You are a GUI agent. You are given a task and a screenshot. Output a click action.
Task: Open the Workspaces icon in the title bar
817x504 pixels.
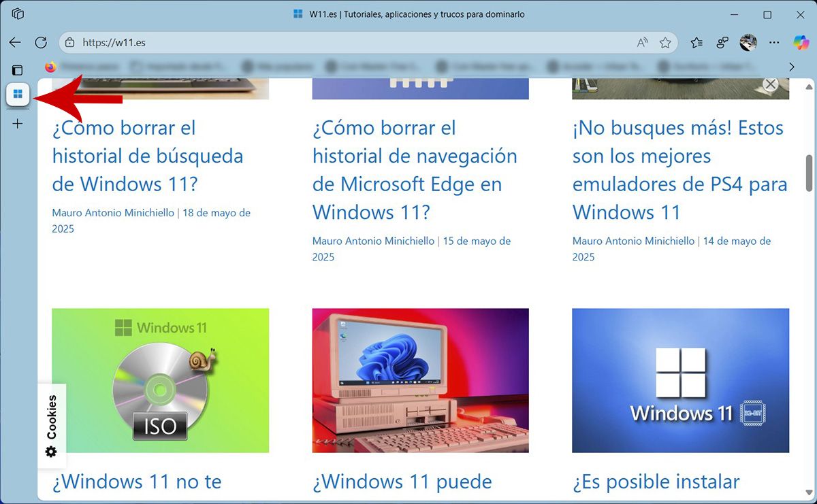(x=18, y=14)
